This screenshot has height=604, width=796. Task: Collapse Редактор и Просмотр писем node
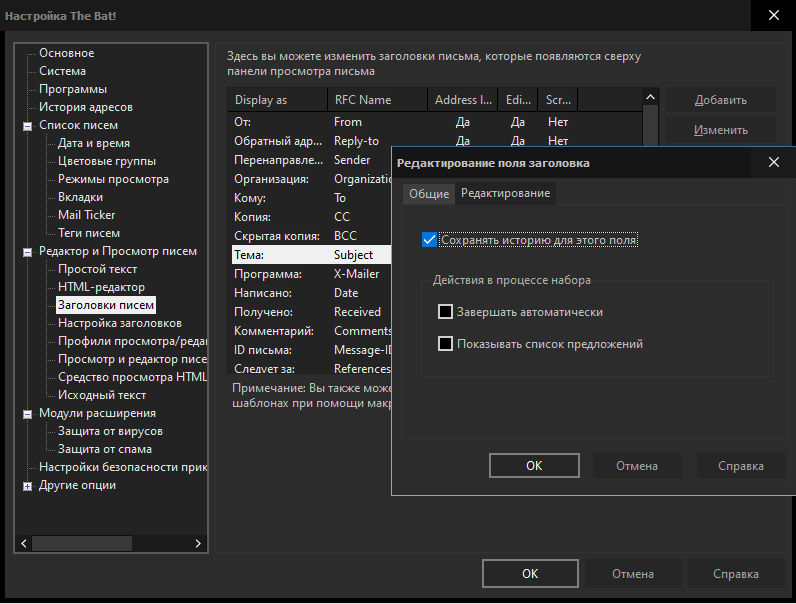click(27, 252)
